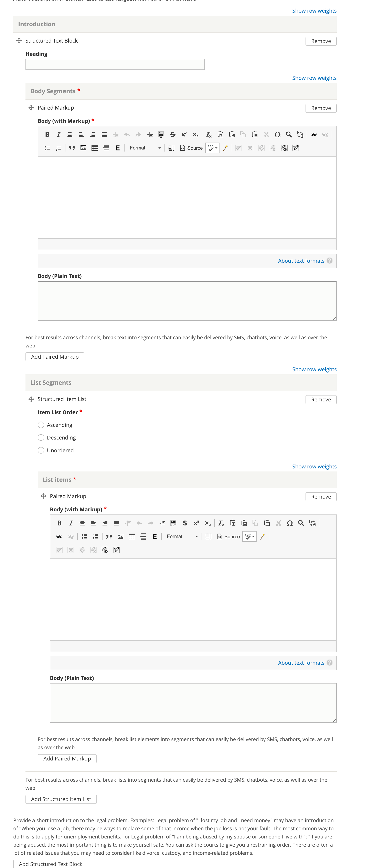Apply Subscript in Body Segments editor

[x=196, y=134]
